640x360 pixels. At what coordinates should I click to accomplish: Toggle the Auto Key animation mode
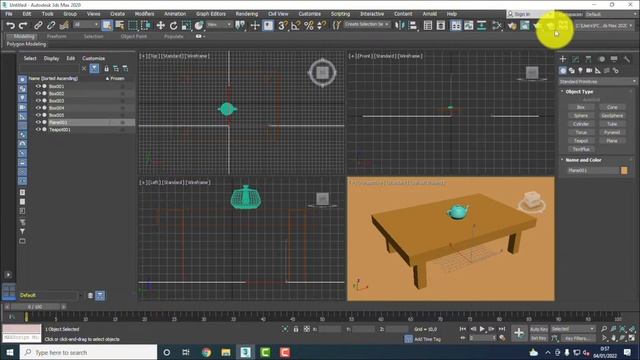tap(539, 329)
